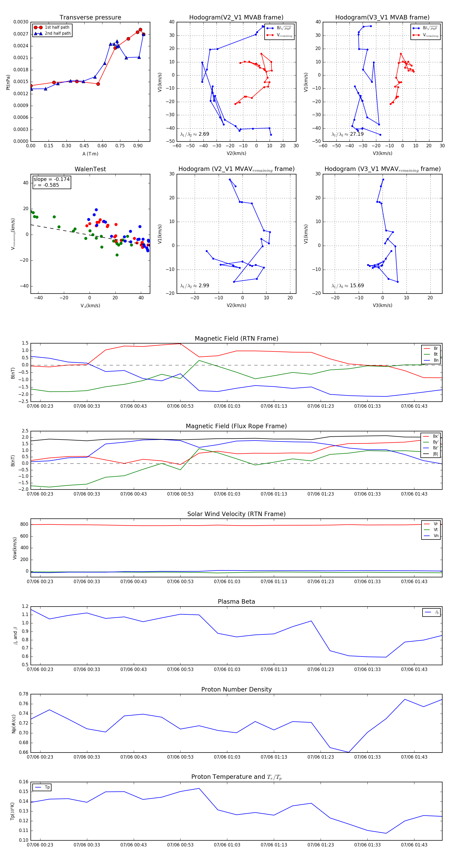This screenshot has width=473, height=868.
Task: Click 'Hodogram (V2_V1 MVAVremaining frame)' title
Action: 236,169
